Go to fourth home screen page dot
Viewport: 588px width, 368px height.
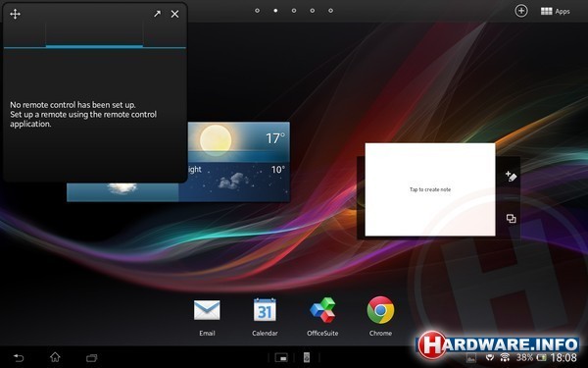coord(313,11)
